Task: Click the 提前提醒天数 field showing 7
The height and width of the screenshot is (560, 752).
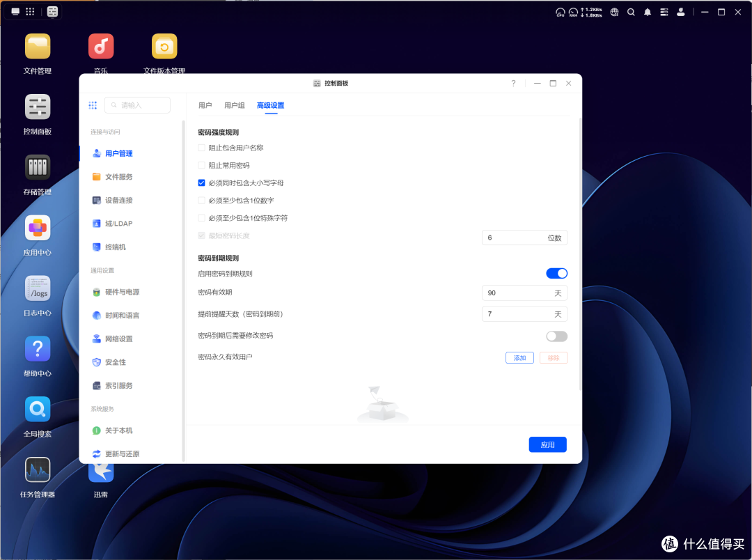Action: (525, 314)
